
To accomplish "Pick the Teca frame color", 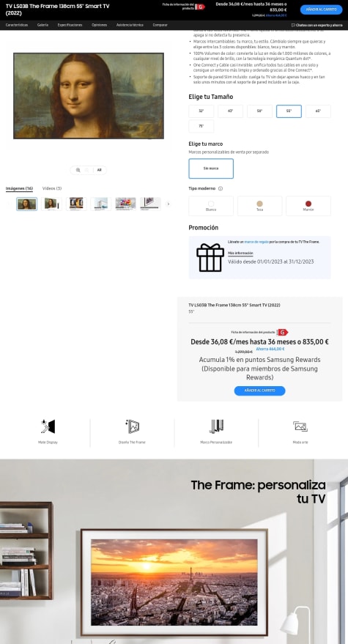I will click(x=259, y=206).
